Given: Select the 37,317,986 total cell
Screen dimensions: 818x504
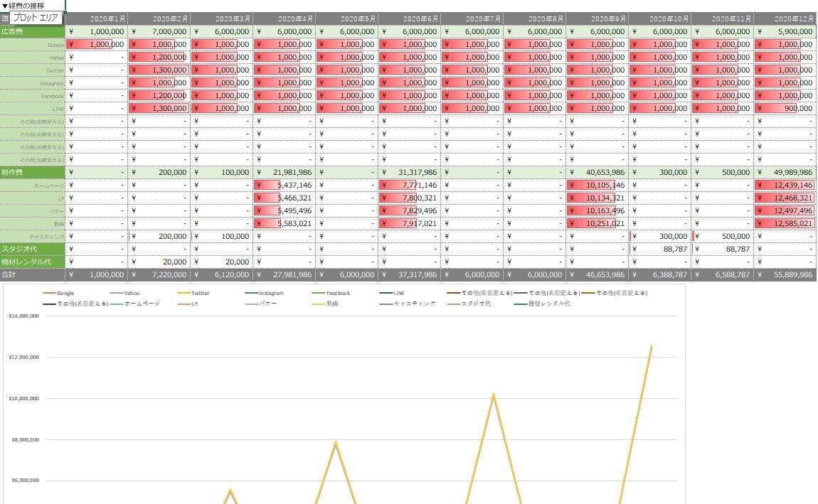Looking at the screenshot, I should (410, 274).
